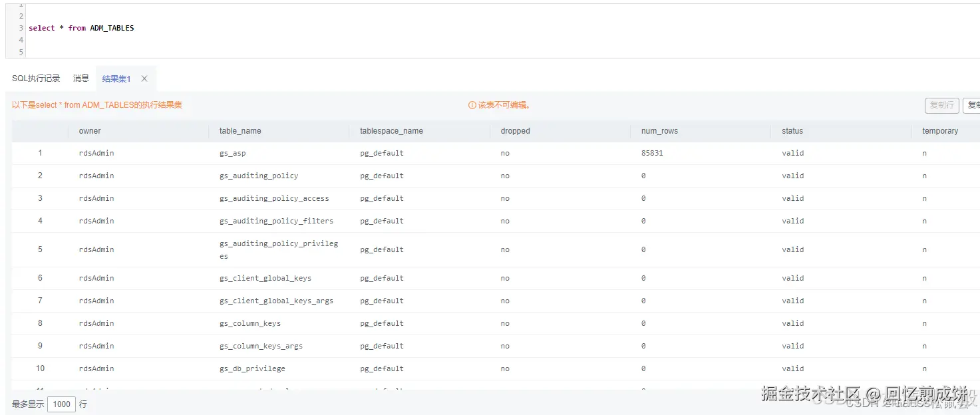This screenshot has width=980, height=415.
Task: Click the status column header
Action: tap(792, 131)
